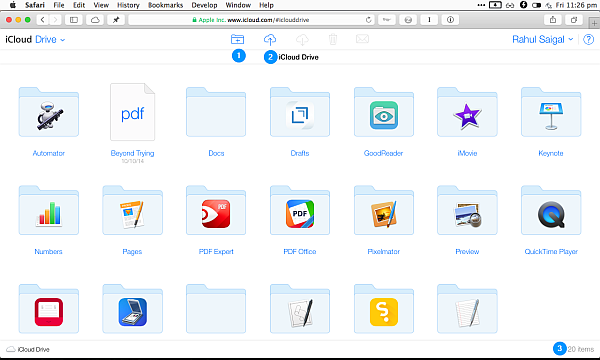Viewport: 600px width, 360px height.
Task: Show the Safari sidebar
Action: click(x=74, y=20)
